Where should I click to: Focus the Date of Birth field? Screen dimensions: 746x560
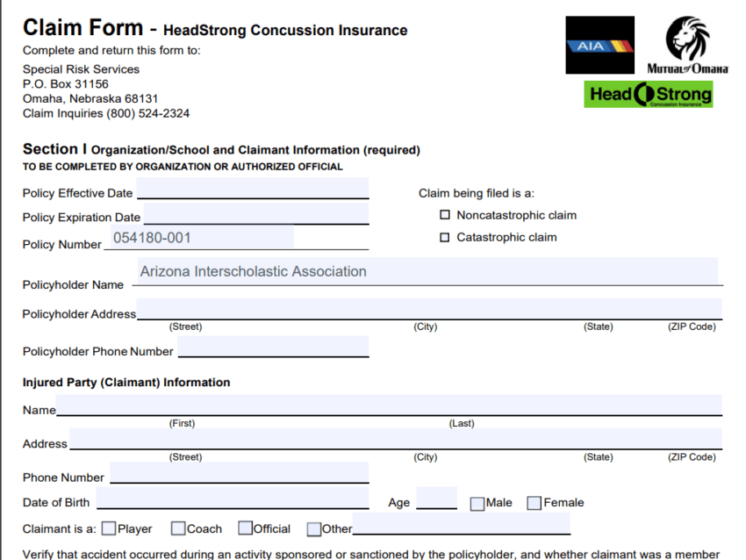(233, 499)
